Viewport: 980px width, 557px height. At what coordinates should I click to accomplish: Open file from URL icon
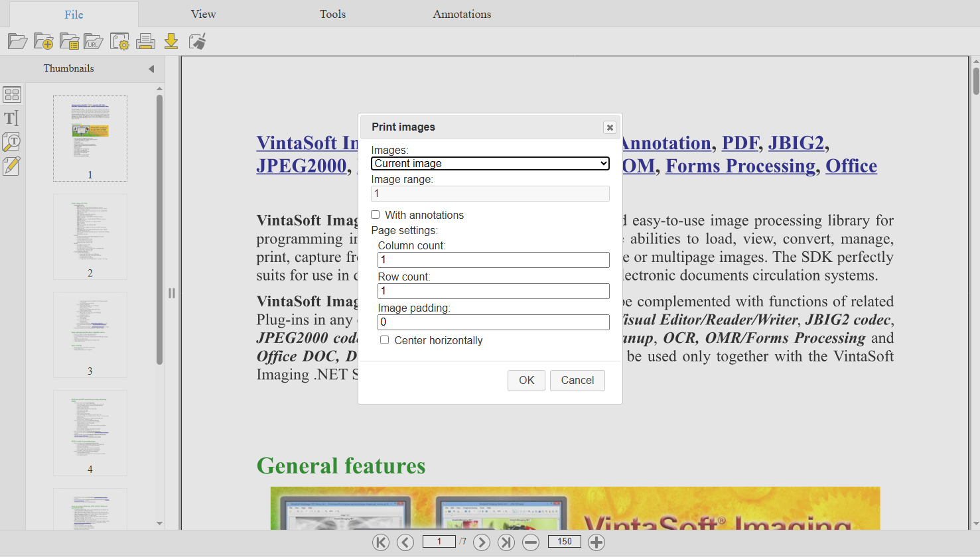tap(94, 42)
